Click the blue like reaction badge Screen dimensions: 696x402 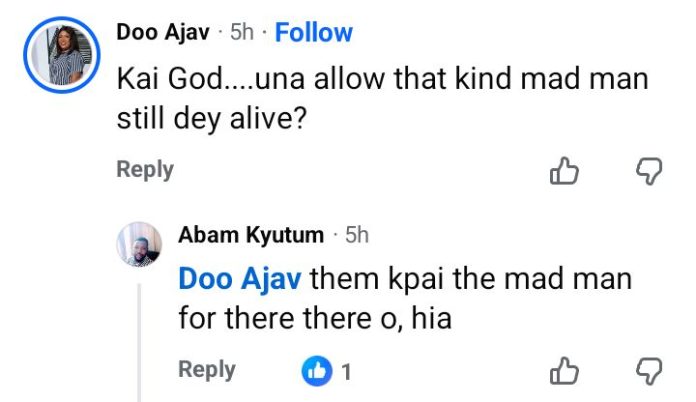316,372
